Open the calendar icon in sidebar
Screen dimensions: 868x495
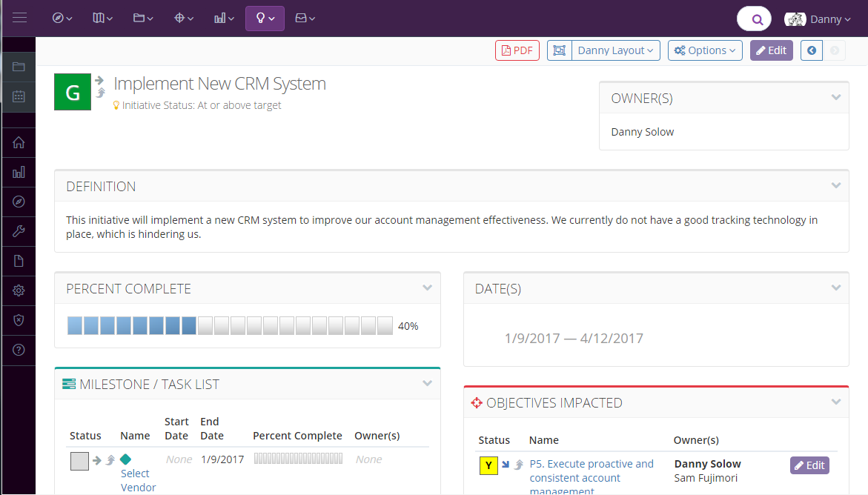point(19,96)
